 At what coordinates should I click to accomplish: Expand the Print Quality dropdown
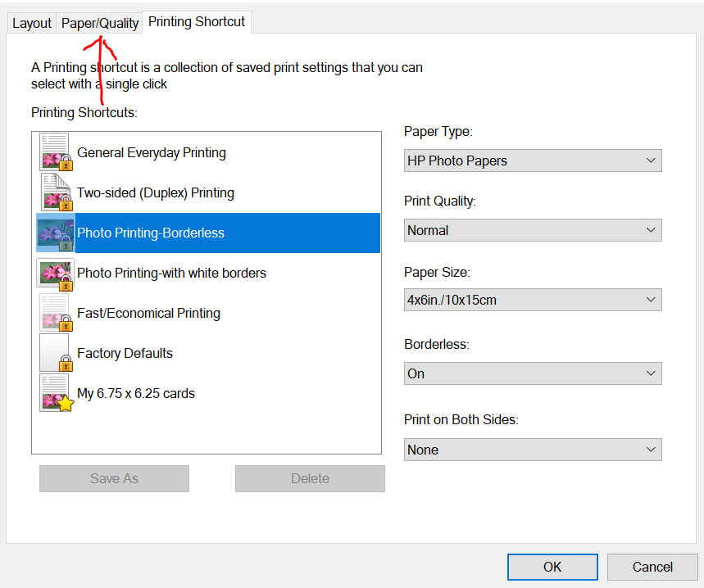pos(533,231)
